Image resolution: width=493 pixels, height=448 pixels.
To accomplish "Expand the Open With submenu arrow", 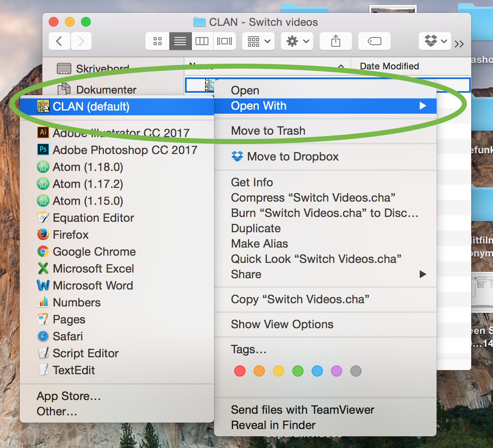I will [x=422, y=106].
